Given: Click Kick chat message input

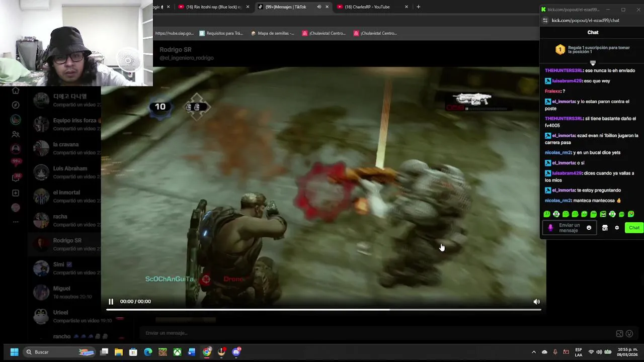Looking at the screenshot, I should pos(570,228).
